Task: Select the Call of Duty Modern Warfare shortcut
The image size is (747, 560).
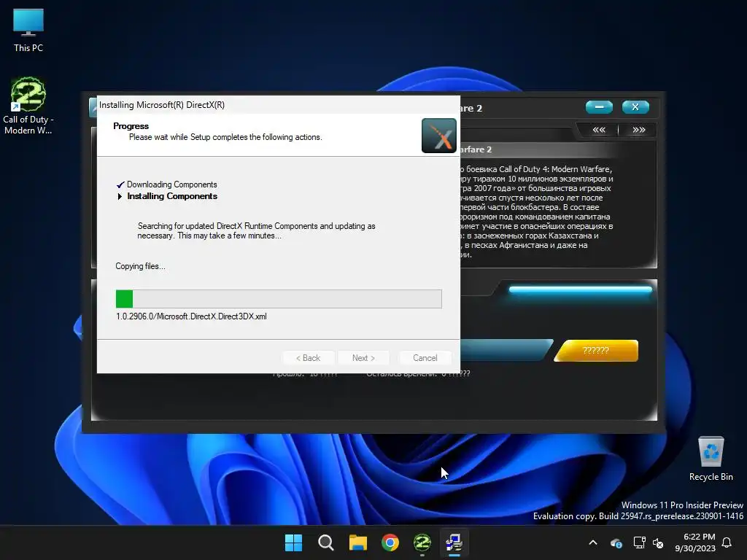Action: pos(28,106)
